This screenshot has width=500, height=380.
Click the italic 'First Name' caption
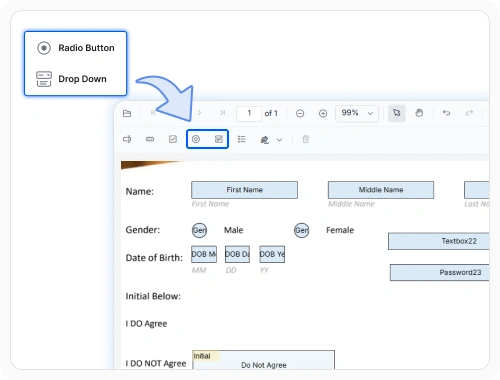pos(210,204)
